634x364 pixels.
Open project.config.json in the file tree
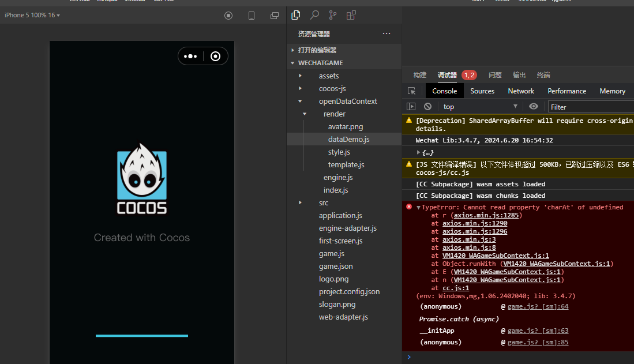coord(350,292)
